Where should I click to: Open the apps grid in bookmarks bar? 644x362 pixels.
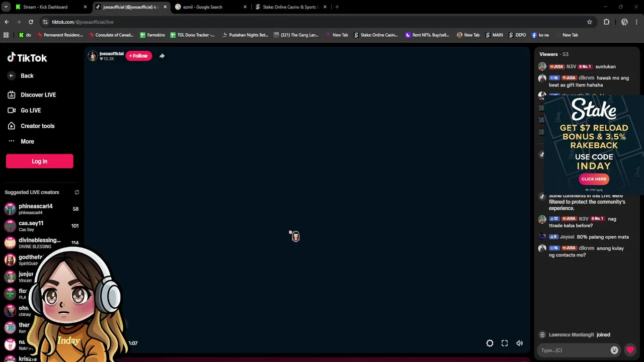[x=6, y=35]
